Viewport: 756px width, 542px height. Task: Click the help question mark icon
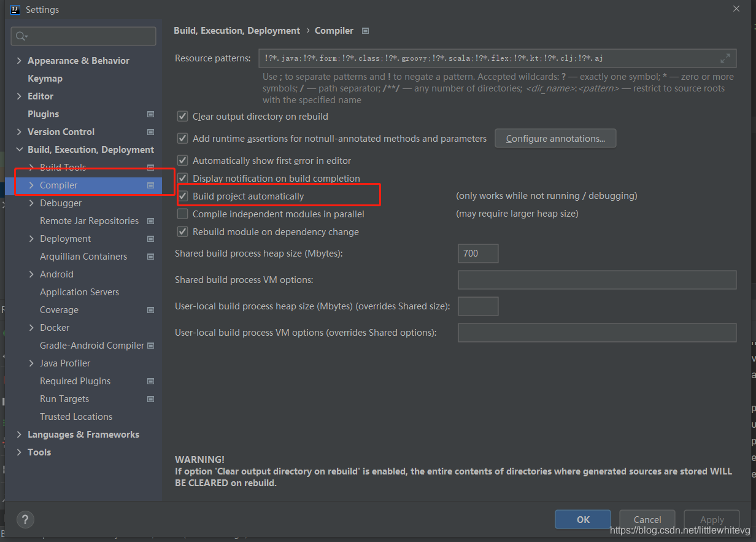pyautogui.click(x=25, y=519)
